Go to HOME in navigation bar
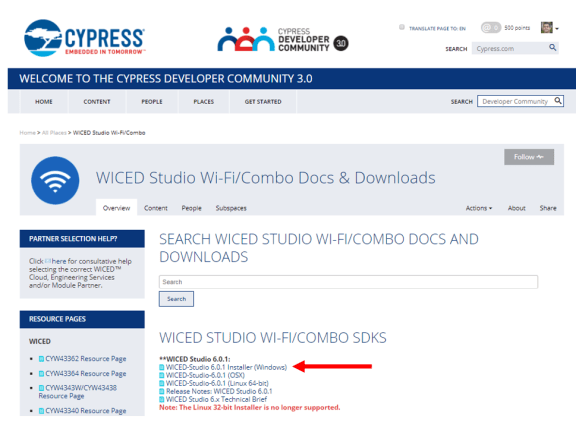Screen dimensions: 576x422 click(44, 102)
